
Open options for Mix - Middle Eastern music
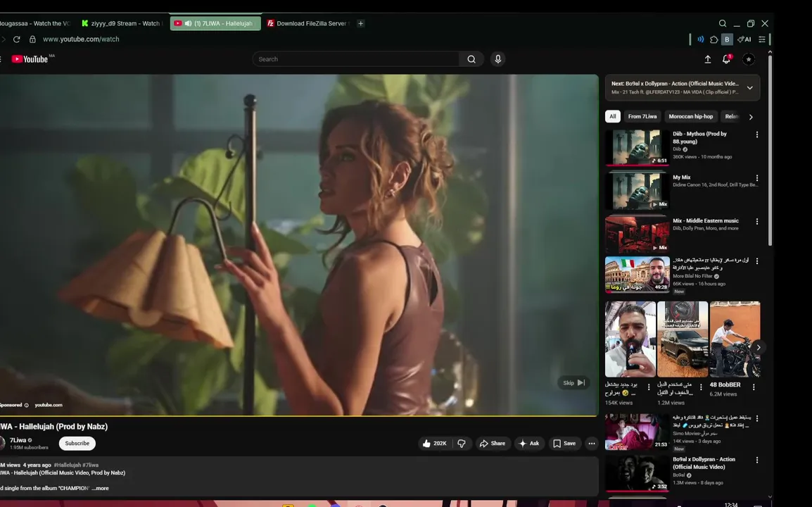[756, 222]
